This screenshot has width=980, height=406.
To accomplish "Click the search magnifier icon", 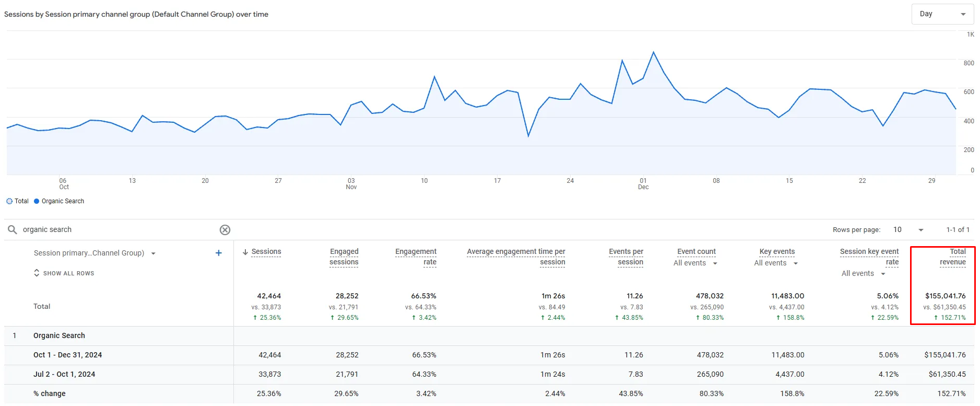I will (13, 230).
